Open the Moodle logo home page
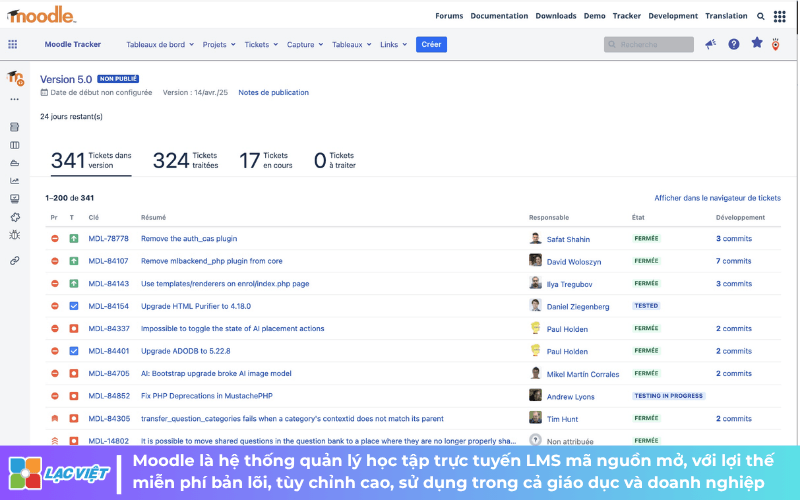Viewport: 800px width, 500px height. tap(41, 15)
